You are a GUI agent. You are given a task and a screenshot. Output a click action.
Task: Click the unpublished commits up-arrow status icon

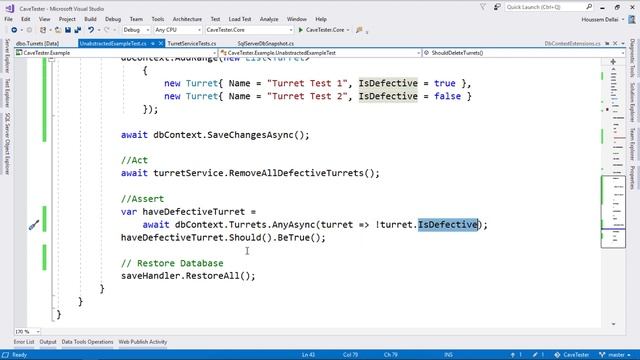pos(513,355)
